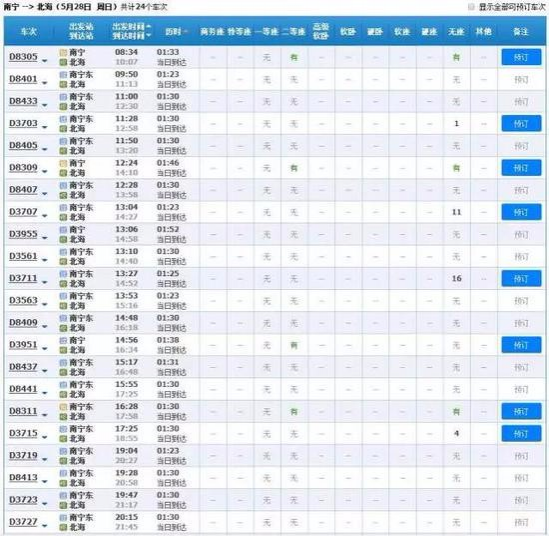Book train D3951 with the 预订 button
Screen dimensions: 549x536
521,345
